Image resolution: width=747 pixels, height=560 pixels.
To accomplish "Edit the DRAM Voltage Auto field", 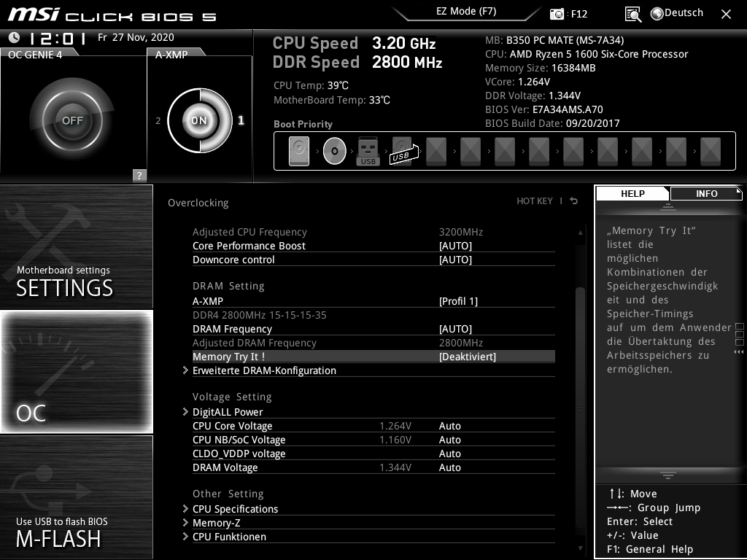I will pyautogui.click(x=449, y=467).
